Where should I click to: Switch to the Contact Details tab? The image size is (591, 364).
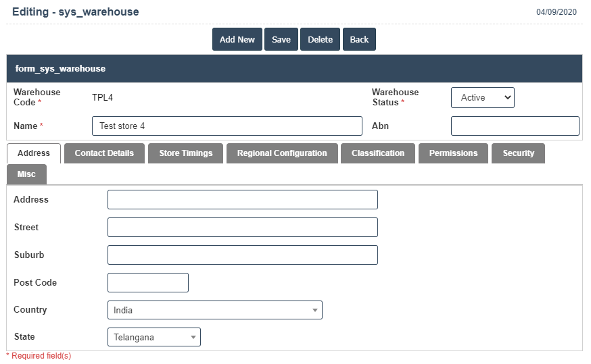104,153
